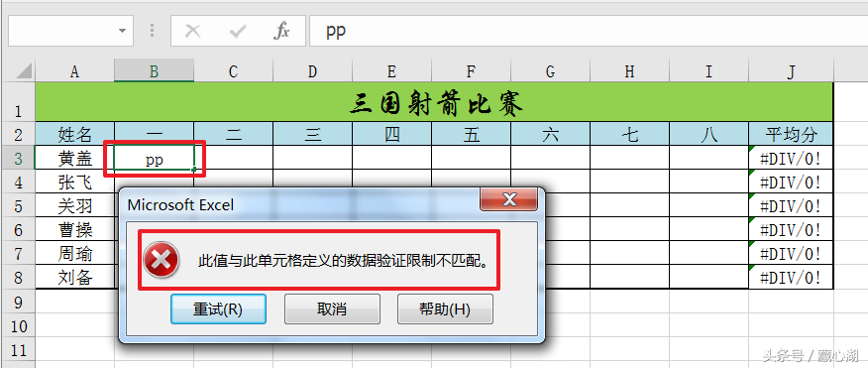
Task: Select row 8 header
Action: (18, 277)
